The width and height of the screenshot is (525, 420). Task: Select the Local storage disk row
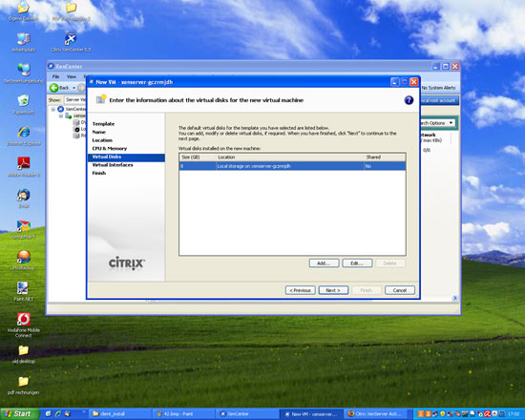[292, 166]
